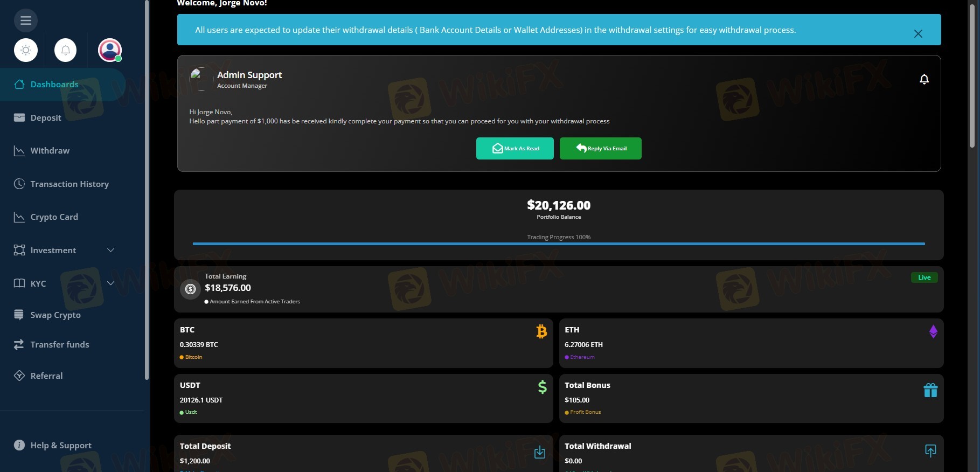Image resolution: width=980 pixels, height=472 pixels.
Task: Click the Bitcoin logo icon
Action: pos(541,331)
